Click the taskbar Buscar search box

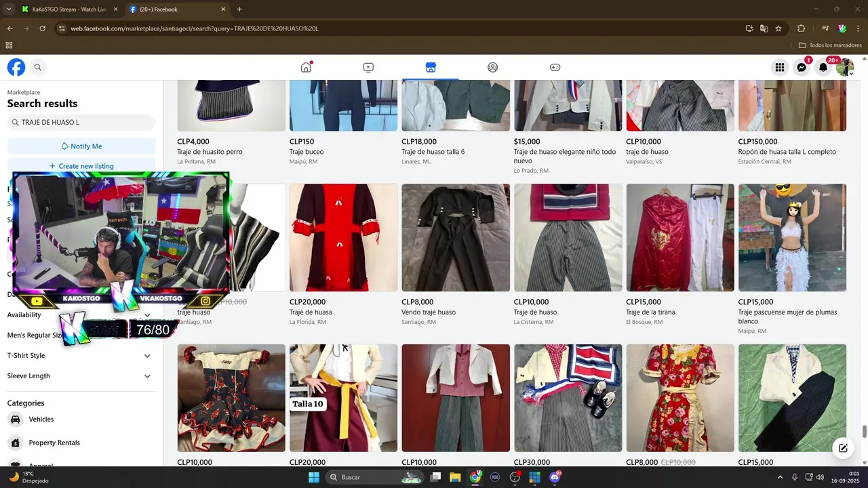coord(376,477)
